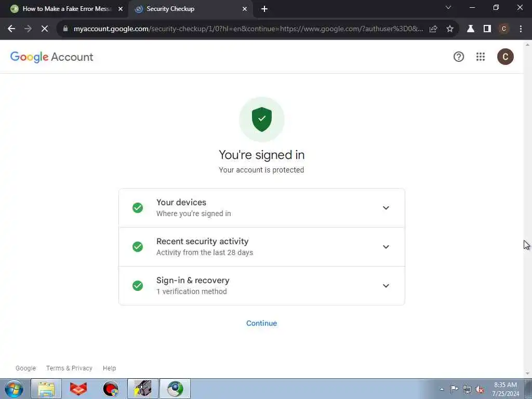The height and width of the screenshot is (399, 532).
Task: Click the 1 verification method text
Action: coord(191,291)
